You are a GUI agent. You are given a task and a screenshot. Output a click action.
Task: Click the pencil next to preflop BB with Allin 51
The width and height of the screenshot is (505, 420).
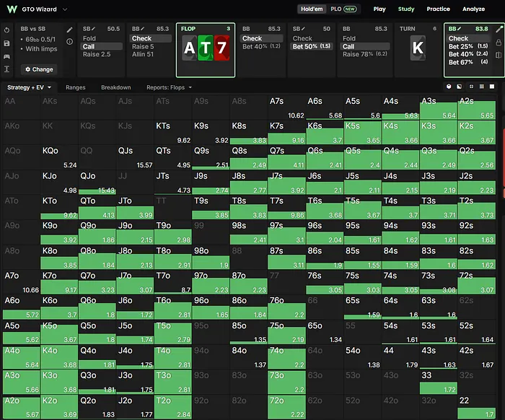click(x=143, y=29)
